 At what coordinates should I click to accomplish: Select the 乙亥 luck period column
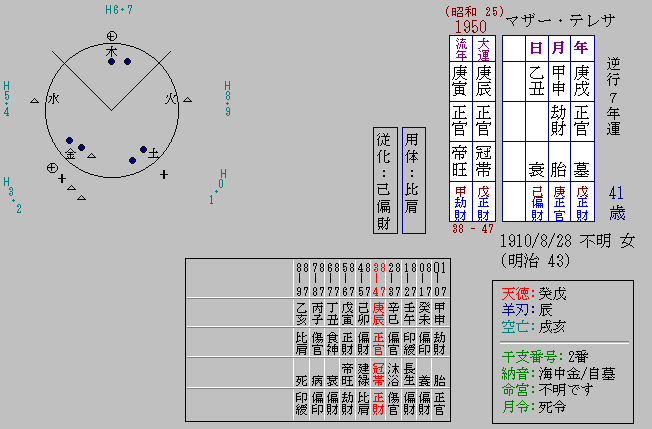(302, 314)
